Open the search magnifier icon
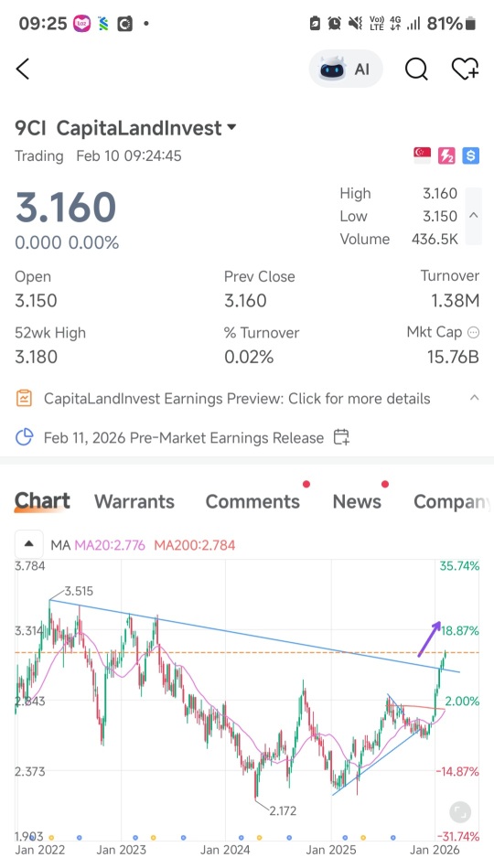The width and height of the screenshot is (494, 868). pyautogui.click(x=416, y=70)
